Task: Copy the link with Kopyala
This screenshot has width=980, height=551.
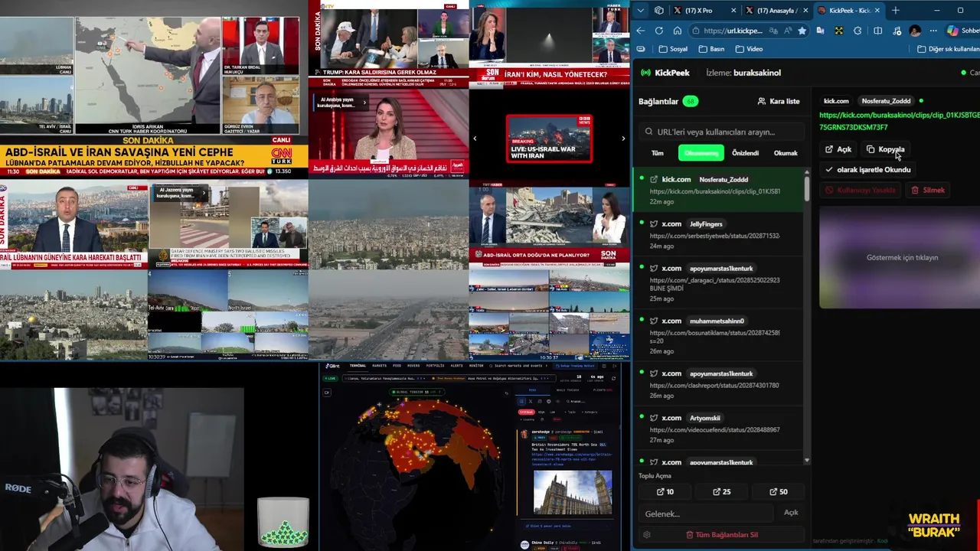Action: click(886, 149)
